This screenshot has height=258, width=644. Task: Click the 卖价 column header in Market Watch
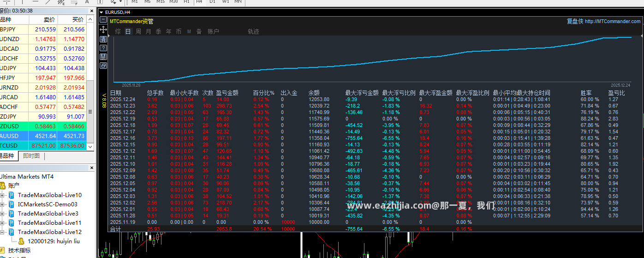tap(43, 20)
